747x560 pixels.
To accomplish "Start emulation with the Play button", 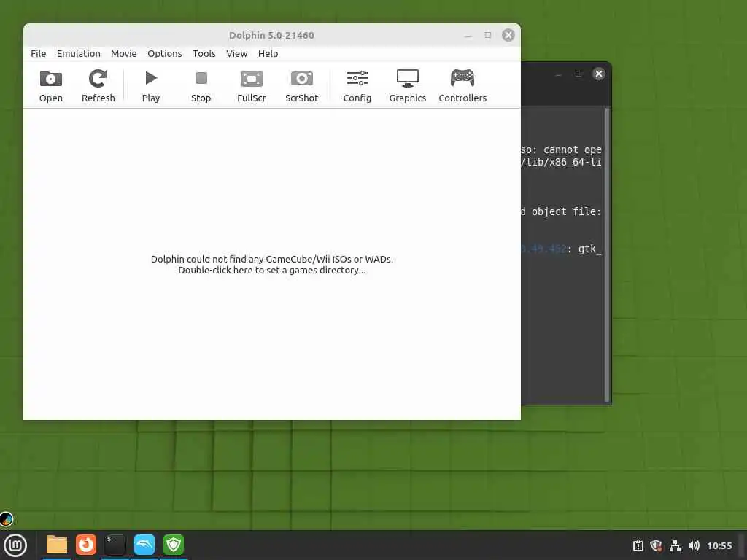I will pos(150,86).
